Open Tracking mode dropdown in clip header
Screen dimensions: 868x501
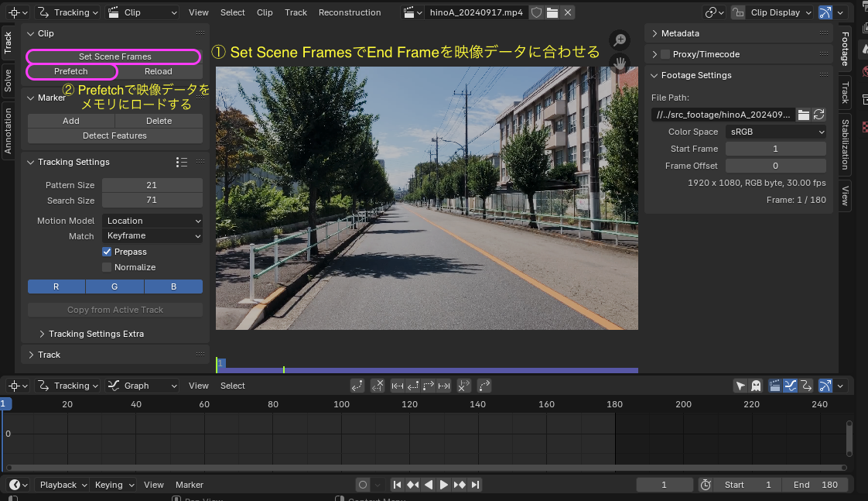pos(68,12)
